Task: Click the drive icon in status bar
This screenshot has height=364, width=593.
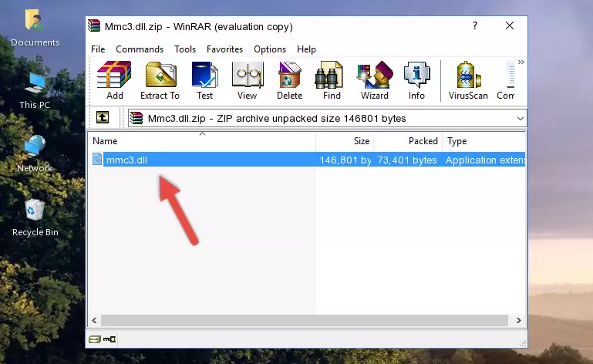Action: [95, 339]
